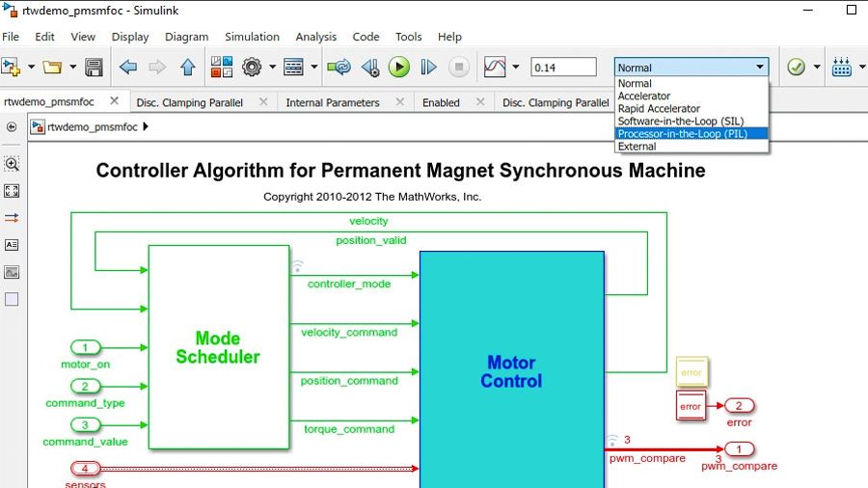
Task: Click the Run simulation play button
Action: point(399,68)
